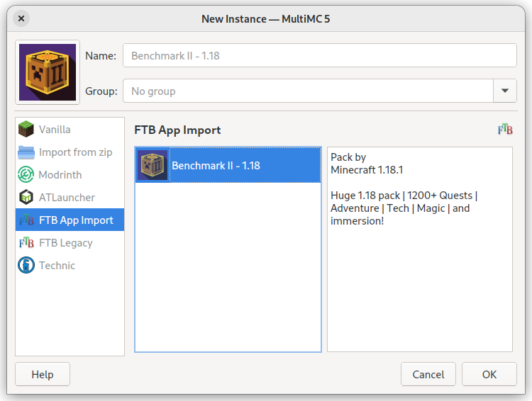Click the 'Name:' label
Viewport: 532px width, 401px height.
coord(101,55)
